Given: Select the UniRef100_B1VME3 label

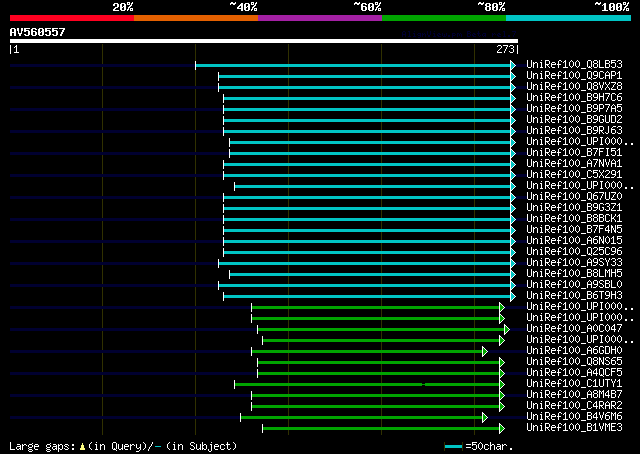Looking at the screenshot, I should click(x=574, y=428).
